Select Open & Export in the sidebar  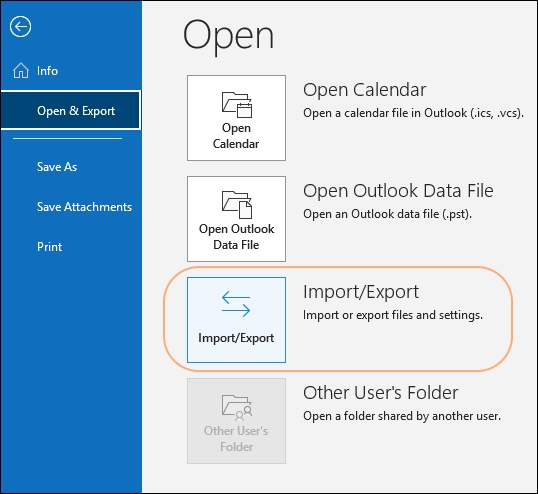tap(71, 110)
